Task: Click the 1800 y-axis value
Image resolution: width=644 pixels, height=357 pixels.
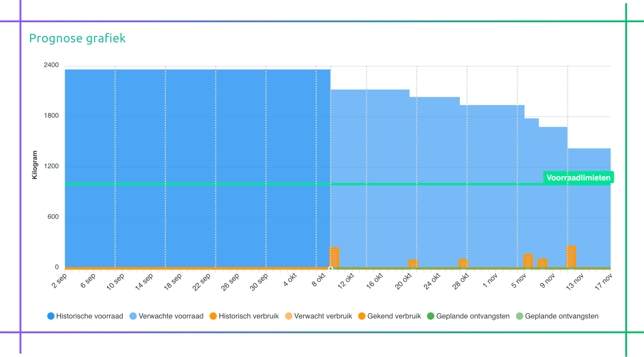Action: 51,116
